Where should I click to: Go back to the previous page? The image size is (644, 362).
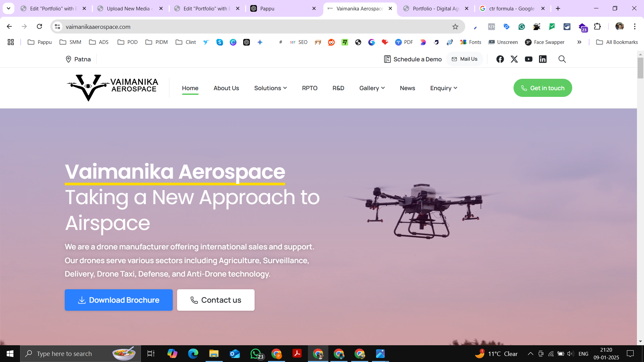point(9,26)
